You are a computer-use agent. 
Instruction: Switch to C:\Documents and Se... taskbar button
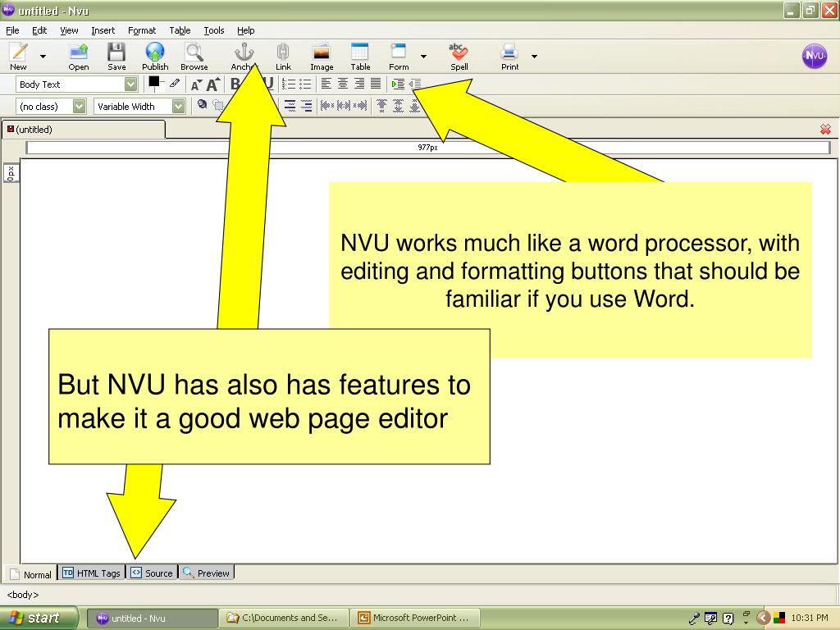(284, 618)
